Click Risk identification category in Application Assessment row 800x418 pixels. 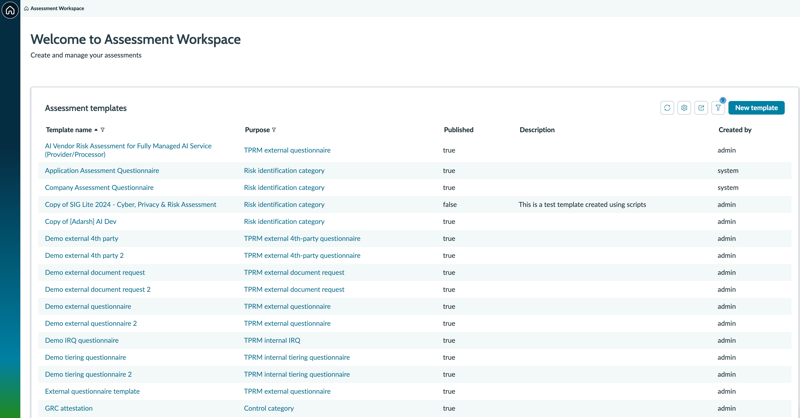284,170
